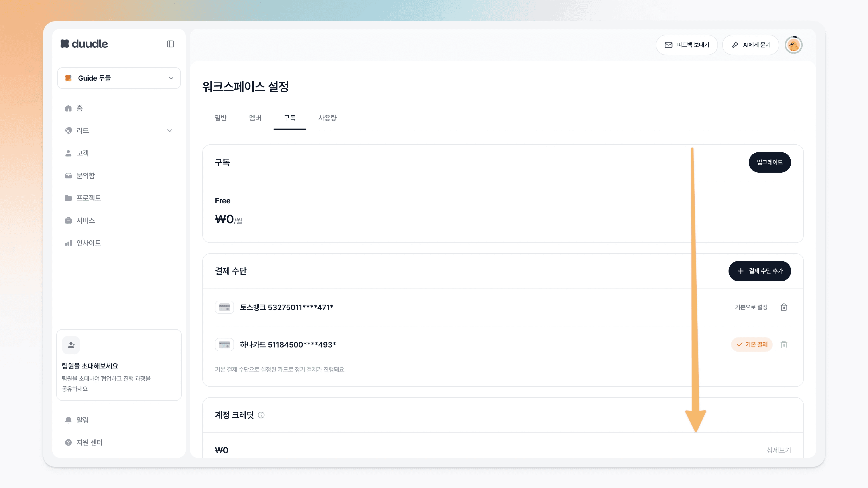Open 프로젝트 in sidebar
The width and height of the screenshot is (868, 488).
(x=89, y=198)
